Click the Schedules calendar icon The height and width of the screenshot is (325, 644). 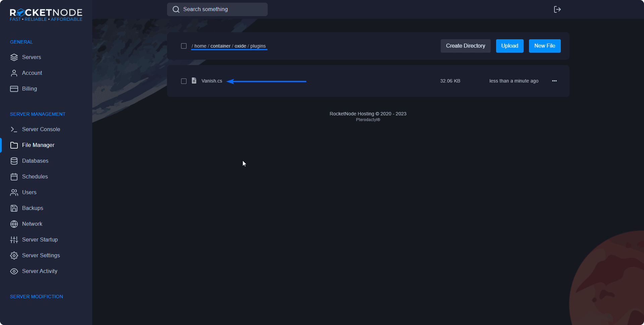pos(14,177)
